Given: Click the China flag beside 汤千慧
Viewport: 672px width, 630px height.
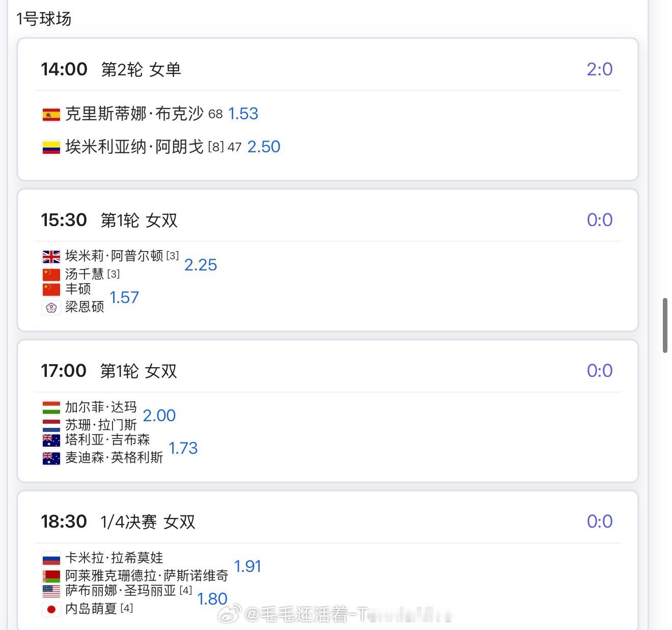Looking at the screenshot, I should (51, 275).
